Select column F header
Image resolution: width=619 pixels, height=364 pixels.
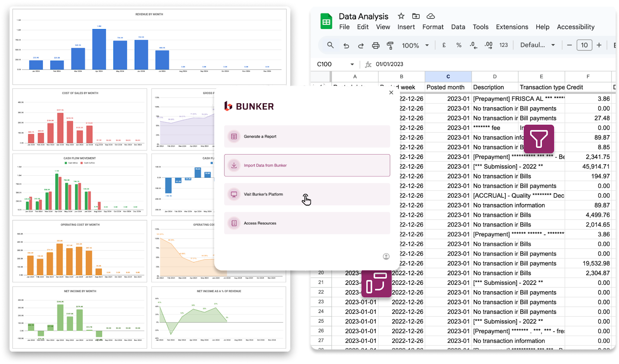pyautogui.click(x=588, y=77)
